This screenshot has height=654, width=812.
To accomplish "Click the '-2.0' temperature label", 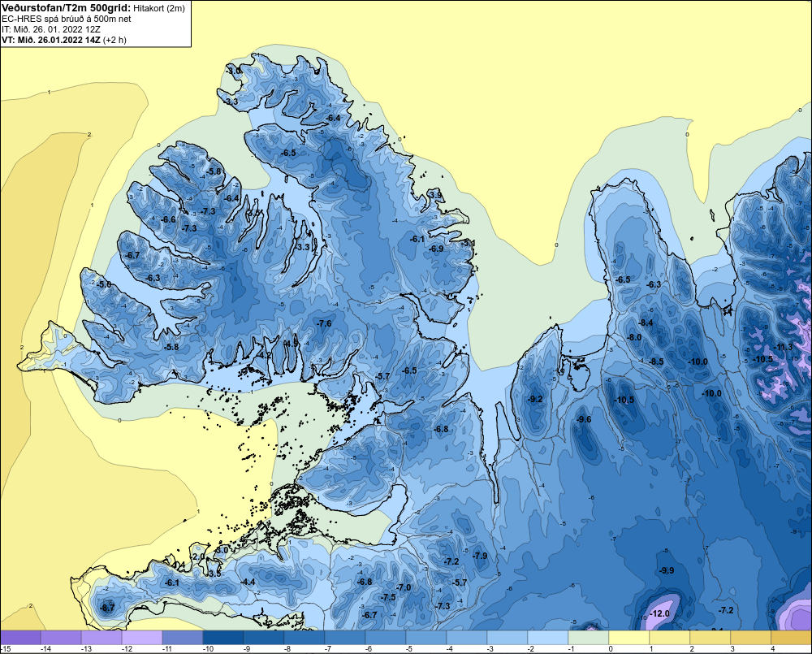I will click(x=198, y=557).
